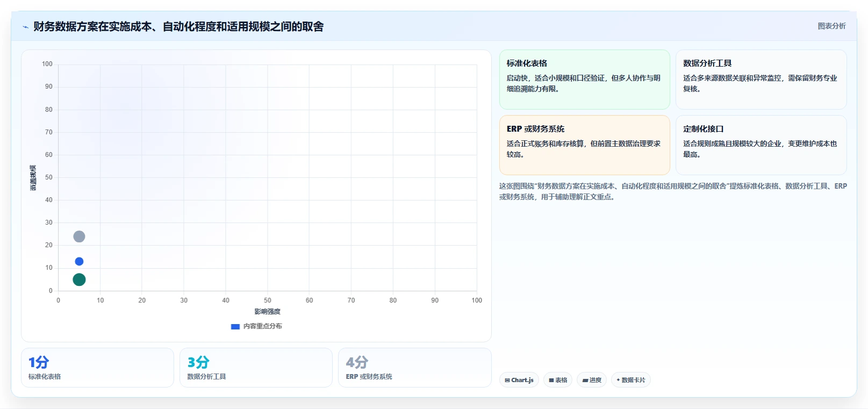Click the x-axis tick label 50
The width and height of the screenshot is (868, 409).
click(x=268, y=300)
